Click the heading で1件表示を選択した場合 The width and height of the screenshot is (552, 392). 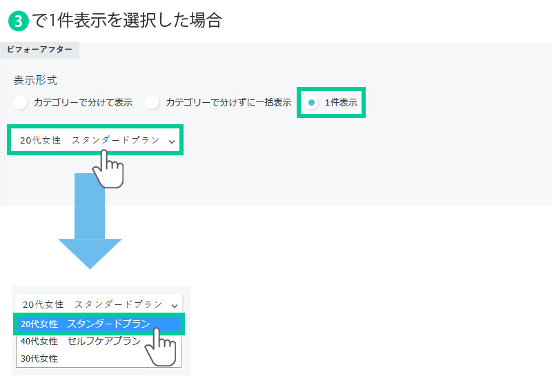(127, 21)
